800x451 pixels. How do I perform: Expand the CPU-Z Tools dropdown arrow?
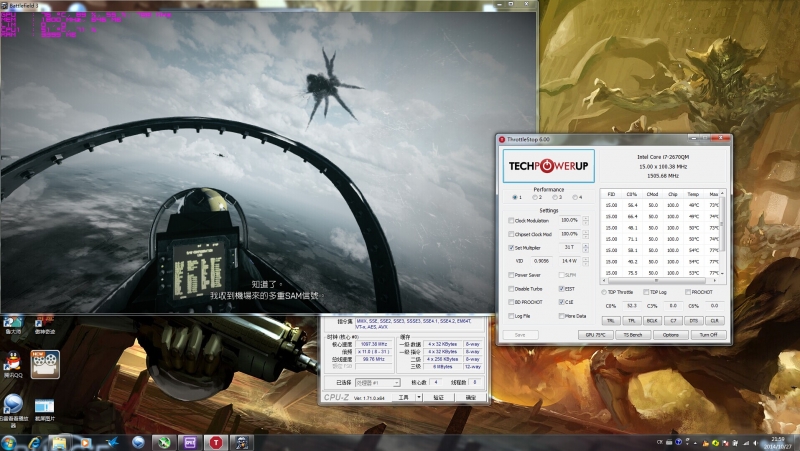(x=419, y=397)
